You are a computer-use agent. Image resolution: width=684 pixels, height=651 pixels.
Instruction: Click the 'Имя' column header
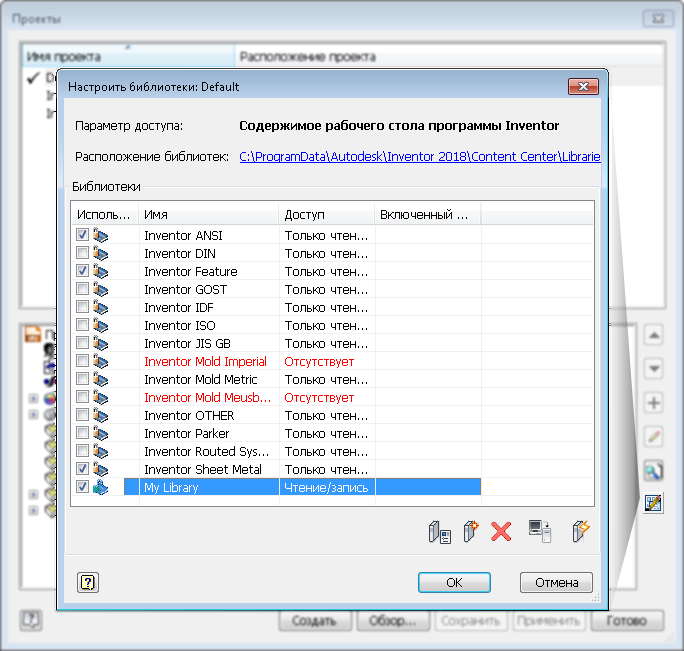pos(209,214)
